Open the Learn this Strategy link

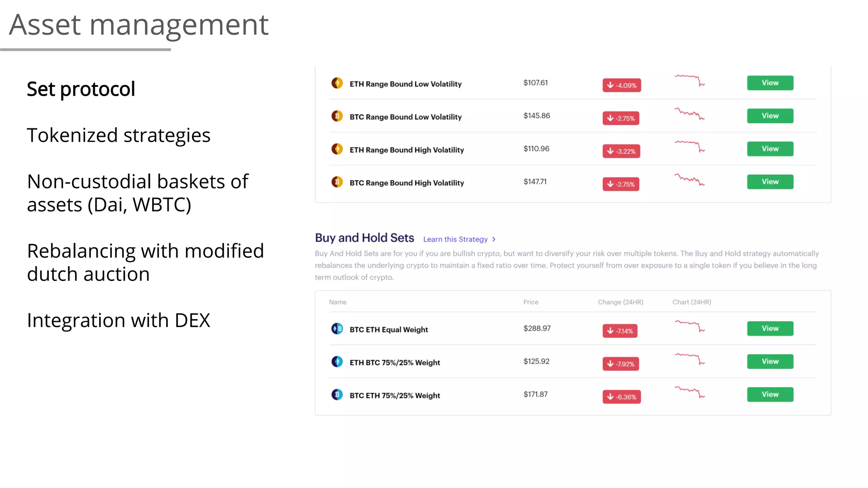[x=455, y=239]
